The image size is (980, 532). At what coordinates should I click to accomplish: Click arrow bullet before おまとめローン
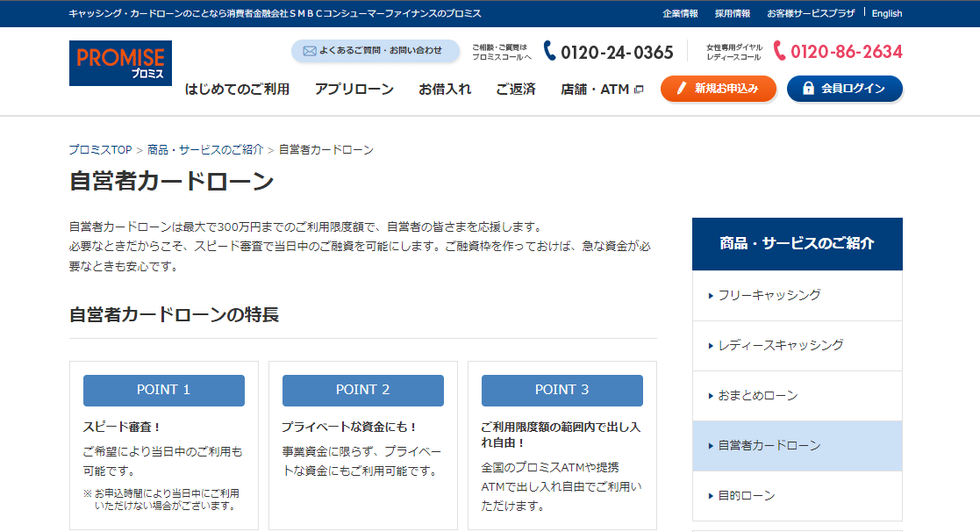(711, 396)
